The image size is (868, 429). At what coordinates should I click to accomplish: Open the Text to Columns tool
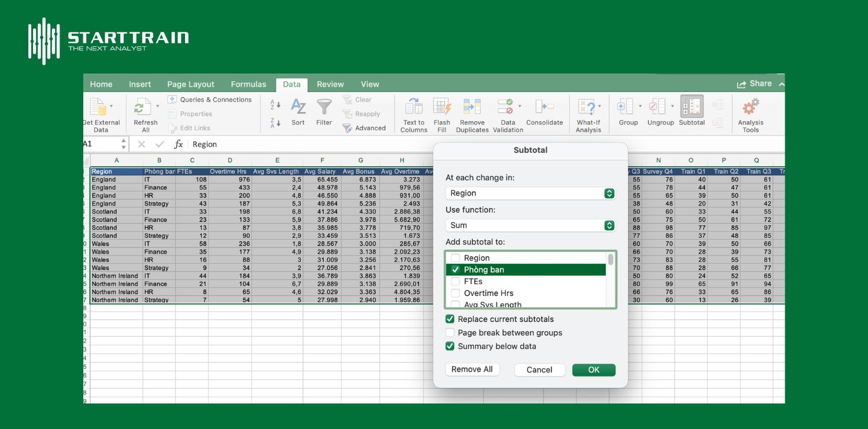click(413, 108)
